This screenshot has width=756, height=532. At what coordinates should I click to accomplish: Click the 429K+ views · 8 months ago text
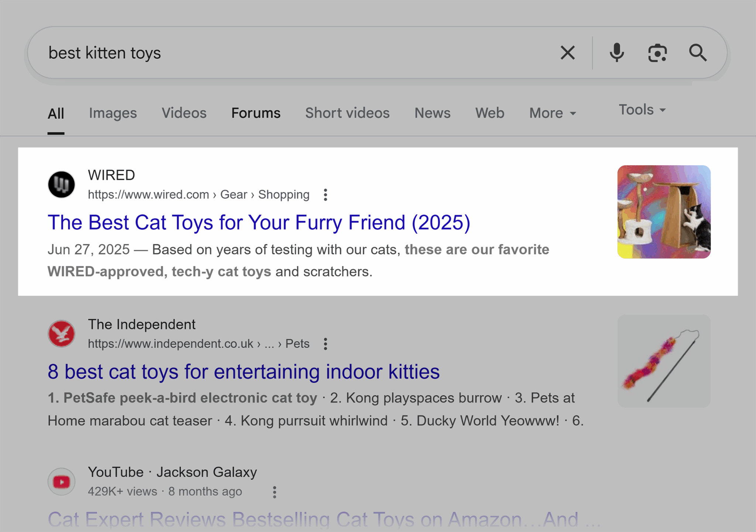click(165, 491)
